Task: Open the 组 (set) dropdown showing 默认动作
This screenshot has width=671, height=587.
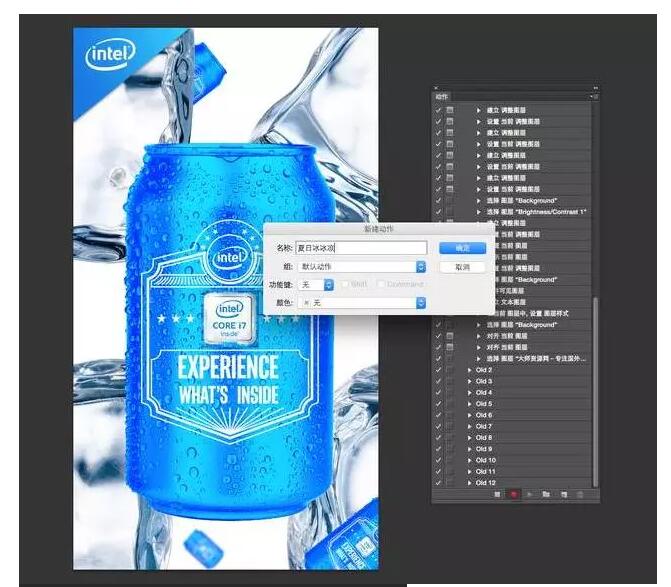Action: 361,267
